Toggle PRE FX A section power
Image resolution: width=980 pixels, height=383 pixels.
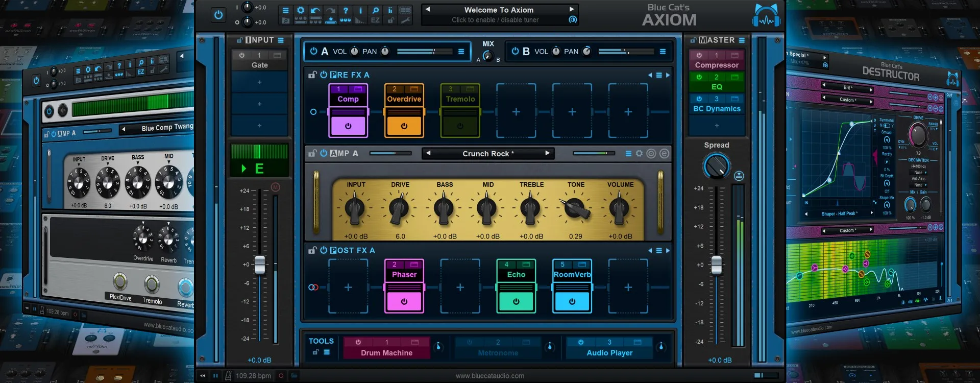[324, 75]
